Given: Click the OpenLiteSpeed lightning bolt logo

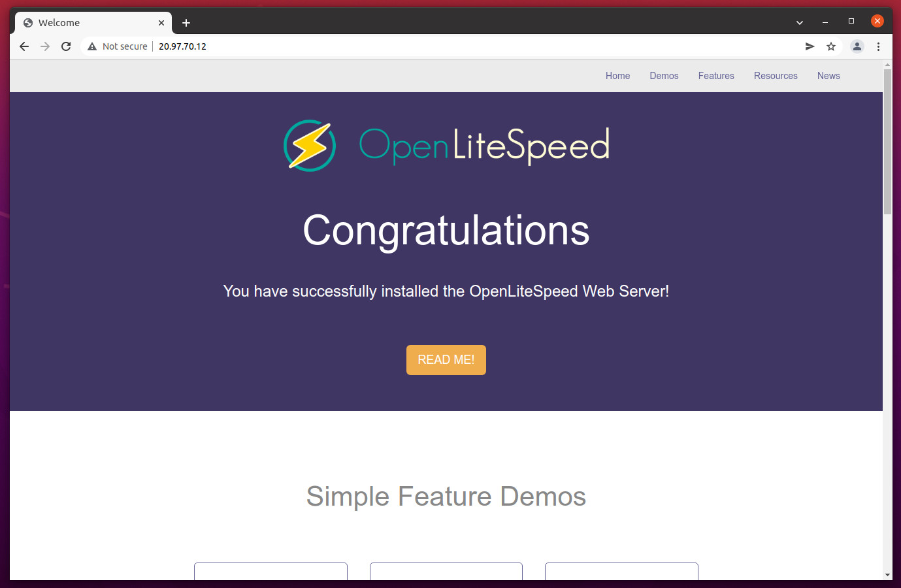Looking at the screenshot, I should tap(310, 146).
